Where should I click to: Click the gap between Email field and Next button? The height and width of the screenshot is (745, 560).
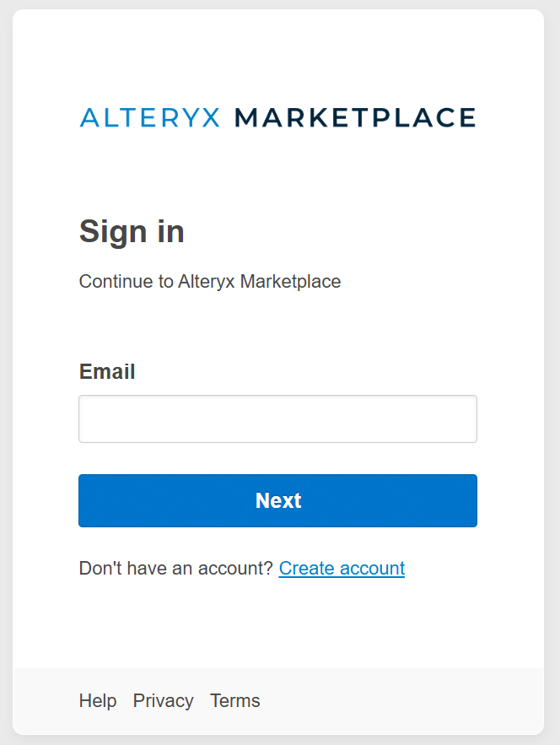278,458
